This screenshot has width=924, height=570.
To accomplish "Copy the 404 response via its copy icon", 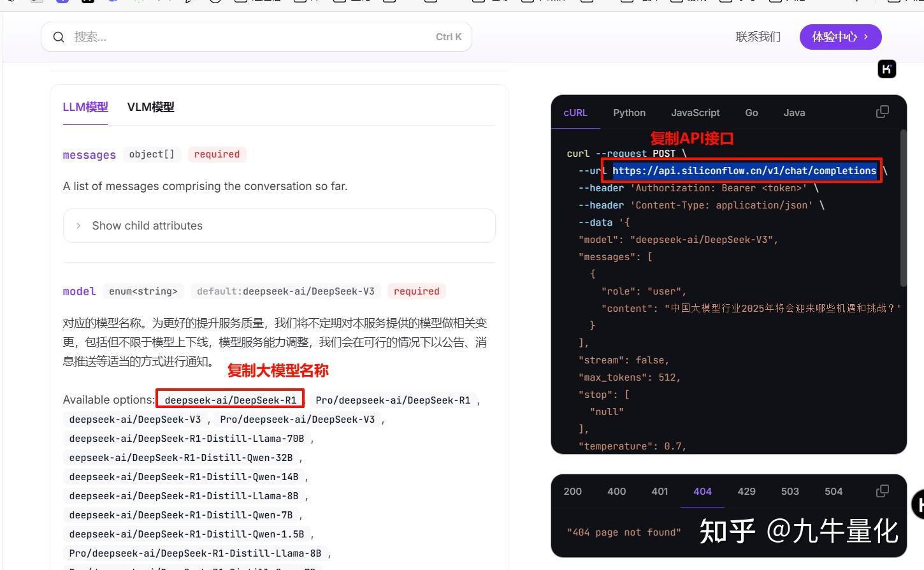I will (883, 490).
